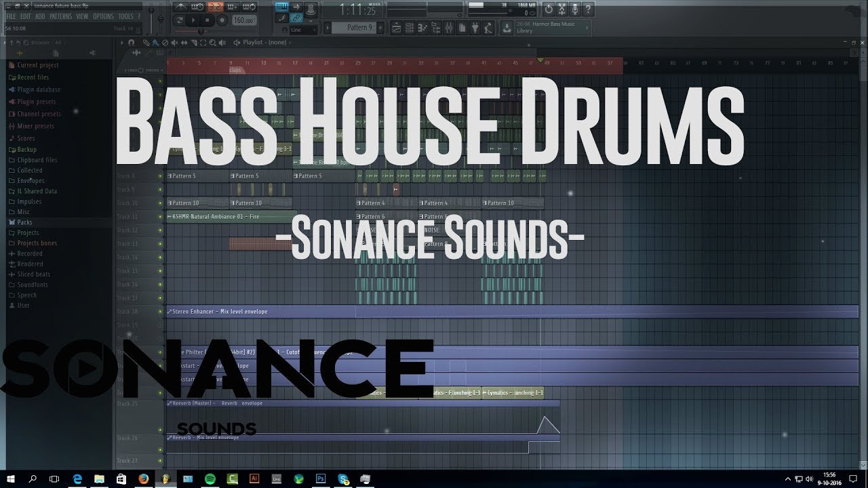
Task: Adjust the master pitch slider
Action: click(x=161, y=18)
